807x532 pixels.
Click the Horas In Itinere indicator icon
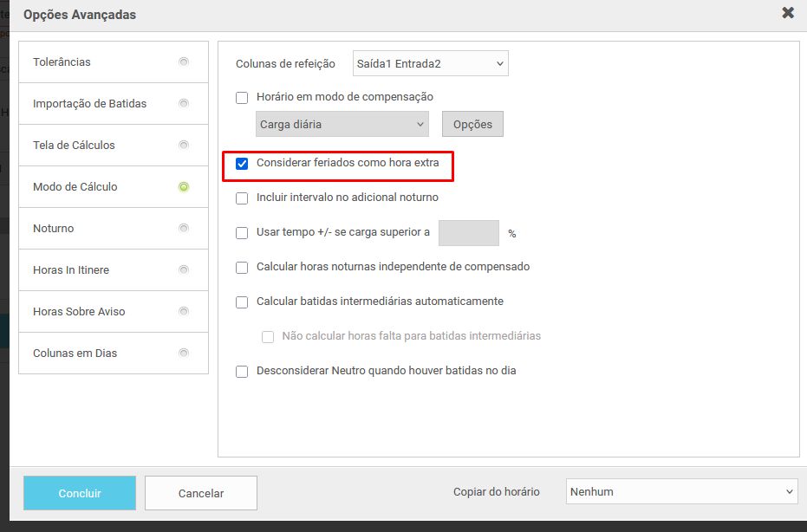point(183,269)
